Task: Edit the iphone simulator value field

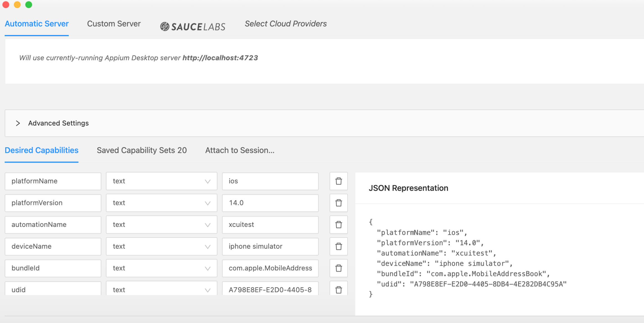Action: click(270, 246)
